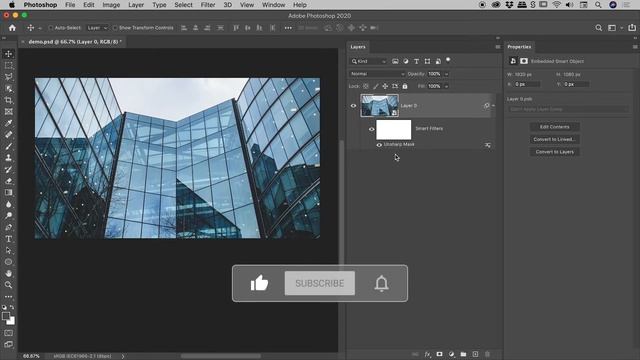
Task: Select the Dodge tool
Action: (8, 216)
